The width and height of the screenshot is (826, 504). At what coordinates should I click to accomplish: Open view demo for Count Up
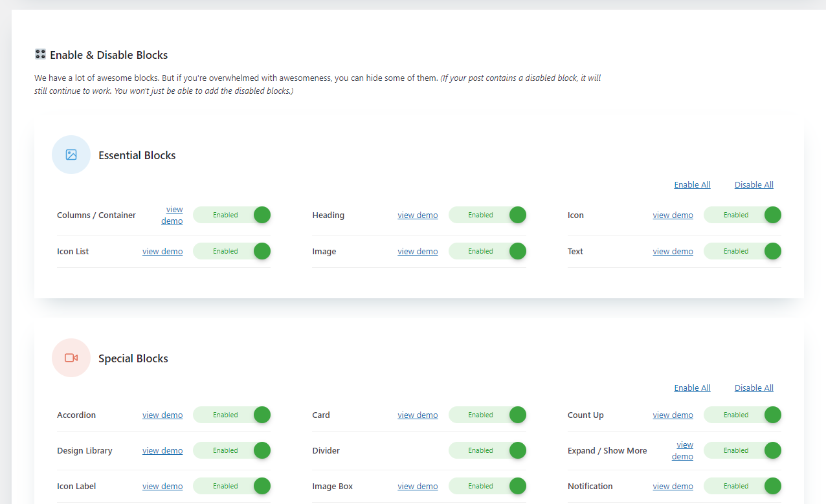[673, 415]
